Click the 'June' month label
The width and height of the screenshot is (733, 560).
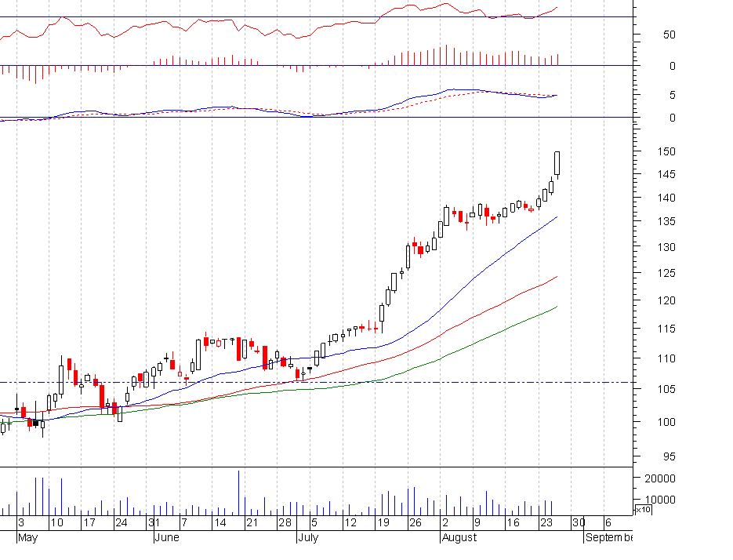click(167, 537)
